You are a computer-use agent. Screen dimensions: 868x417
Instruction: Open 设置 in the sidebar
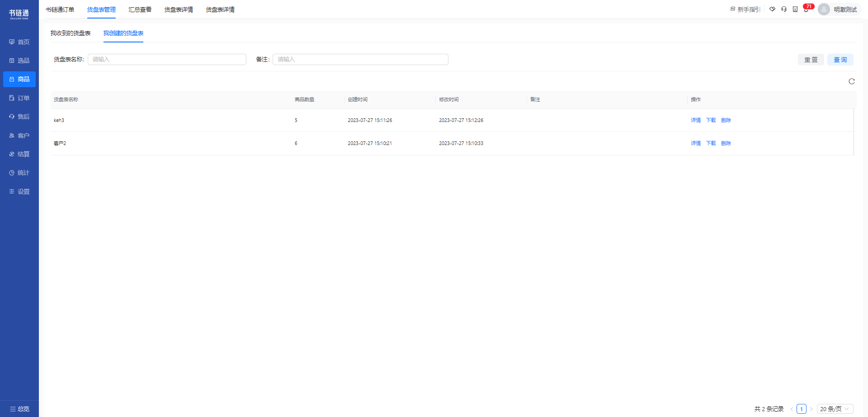(19, 192)
